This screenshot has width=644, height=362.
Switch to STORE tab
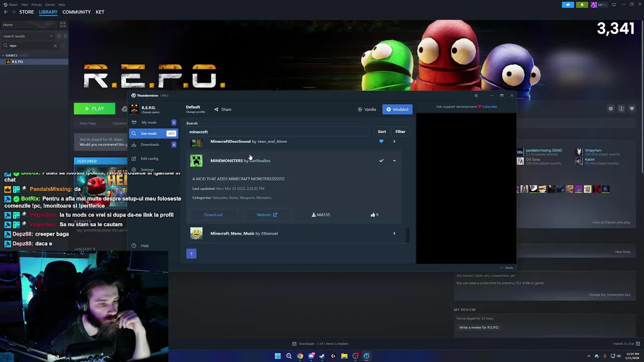[x=27, y=12]
